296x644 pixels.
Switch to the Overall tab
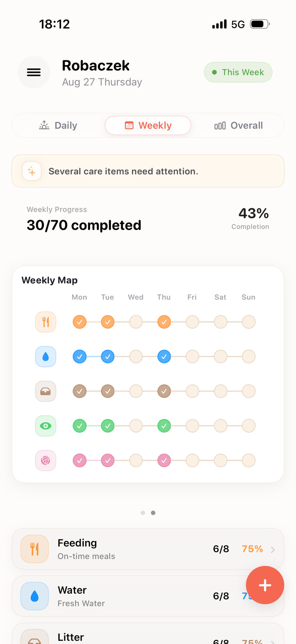point(238,126)
